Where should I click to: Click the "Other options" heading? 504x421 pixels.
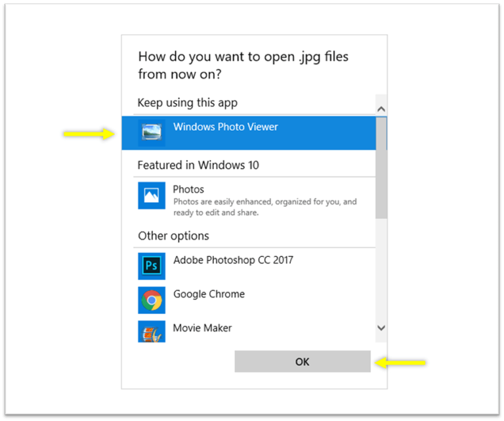173,236
